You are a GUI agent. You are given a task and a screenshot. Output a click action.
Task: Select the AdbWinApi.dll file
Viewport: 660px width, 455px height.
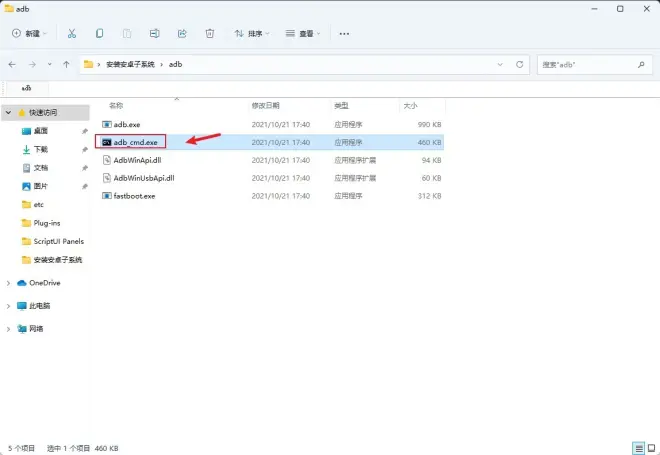point(270,160)
